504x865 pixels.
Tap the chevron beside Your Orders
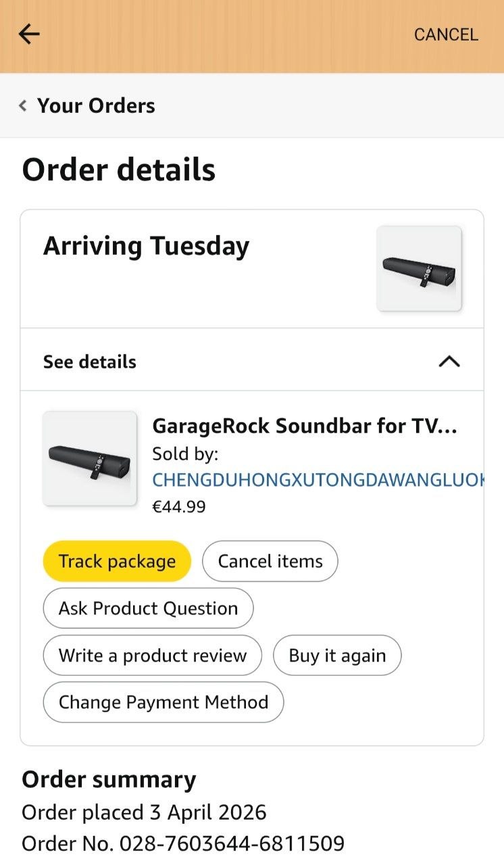click(x=23, y=105)
